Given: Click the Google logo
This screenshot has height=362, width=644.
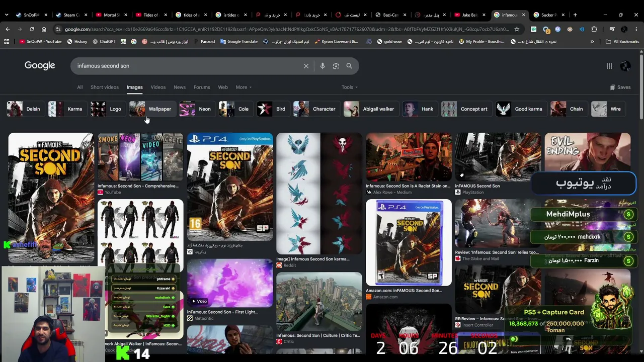Looking at the screenshot, I should tap(40, 65).
